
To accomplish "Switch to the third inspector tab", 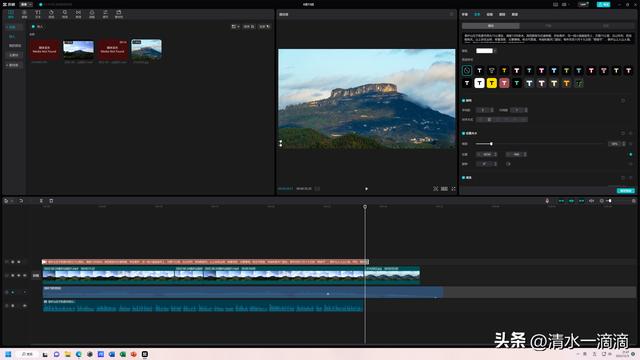I will pos(489,14).
